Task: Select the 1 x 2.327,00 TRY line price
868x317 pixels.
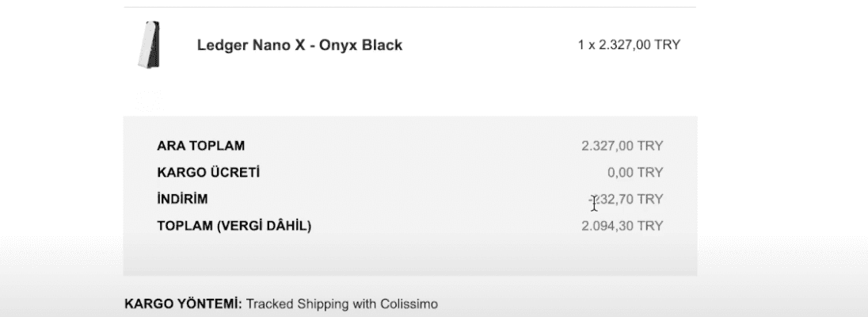Action: (629, 45)
